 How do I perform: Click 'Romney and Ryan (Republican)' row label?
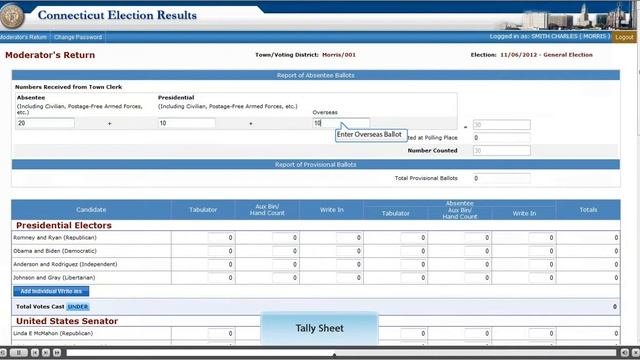(x=55, y=238)
